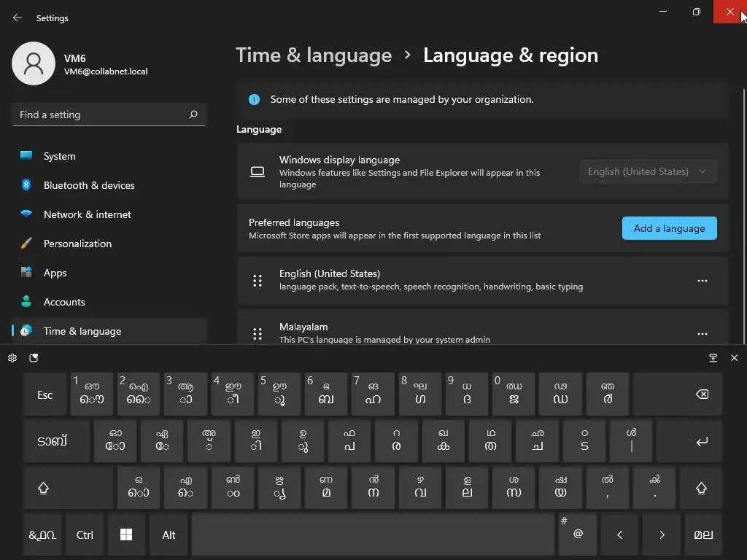The image size is (747, 560).
Task: Click the search magnifier icon
Action: tap(193, 114)
